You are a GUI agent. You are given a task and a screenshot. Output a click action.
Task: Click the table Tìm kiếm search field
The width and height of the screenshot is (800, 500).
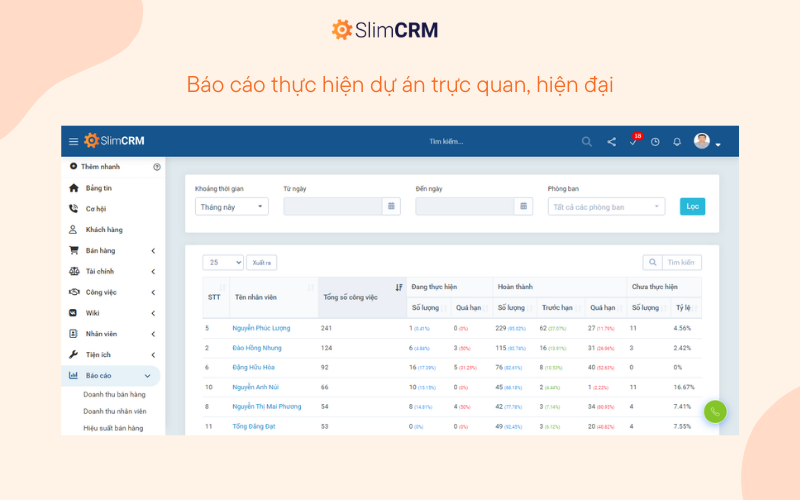tap(682, 262)
